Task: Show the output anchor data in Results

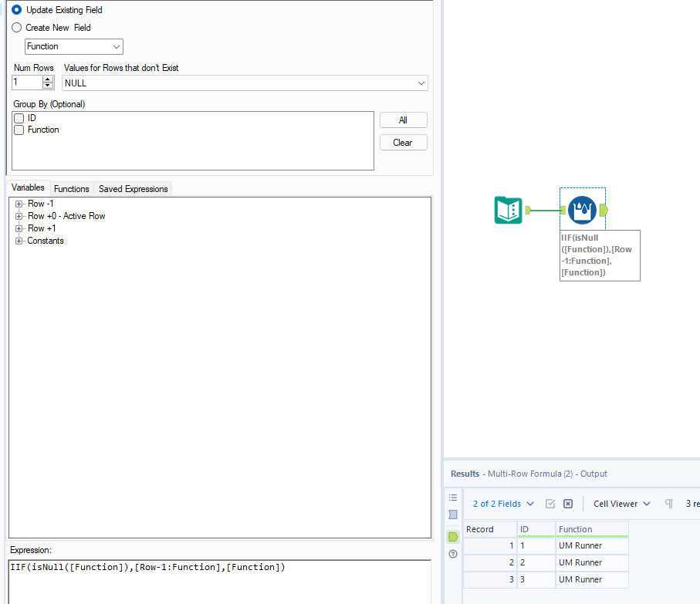Action: 453,537
